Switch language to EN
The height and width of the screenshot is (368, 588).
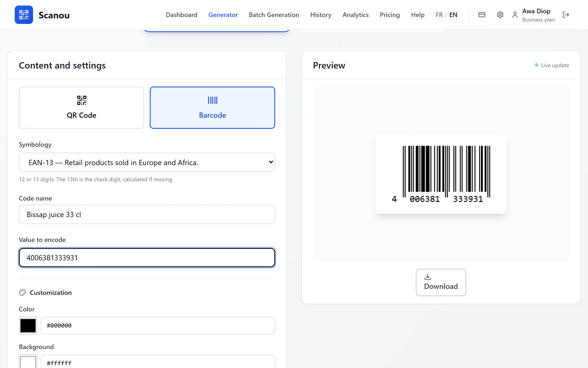pyautogui.click(x=453, y=15)
